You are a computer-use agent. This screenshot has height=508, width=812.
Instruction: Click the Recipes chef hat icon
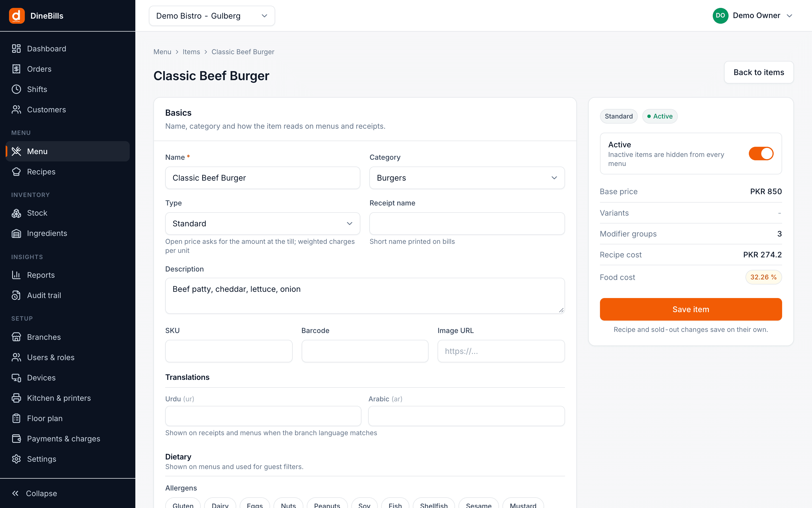[16, 172]
